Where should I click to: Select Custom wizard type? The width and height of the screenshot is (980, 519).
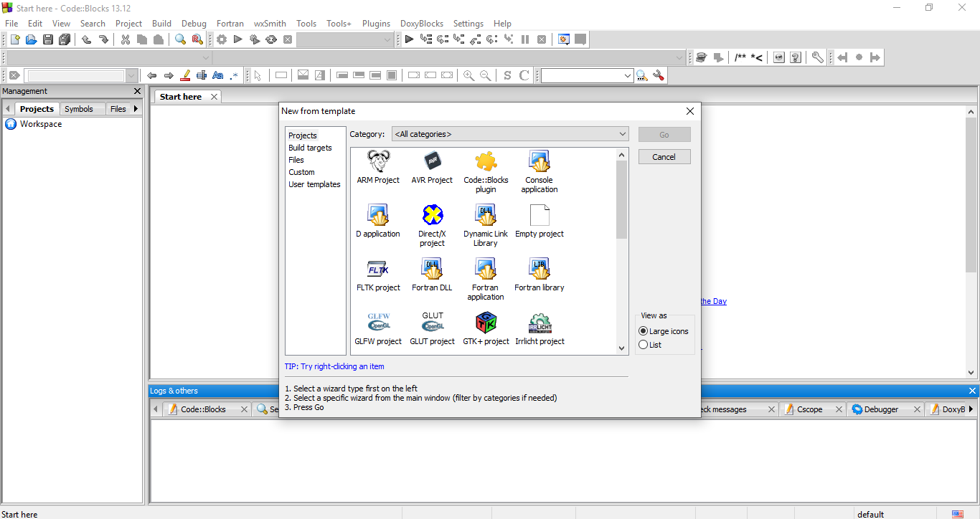[x=301, y=172]
